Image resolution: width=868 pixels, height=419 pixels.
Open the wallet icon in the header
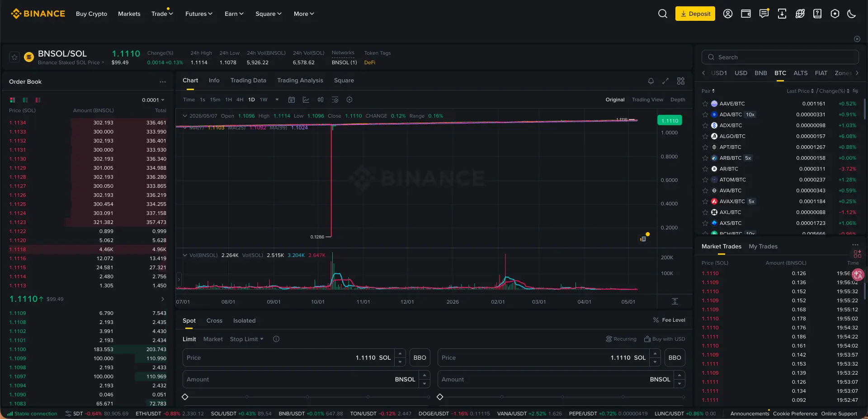pos(746,14)
